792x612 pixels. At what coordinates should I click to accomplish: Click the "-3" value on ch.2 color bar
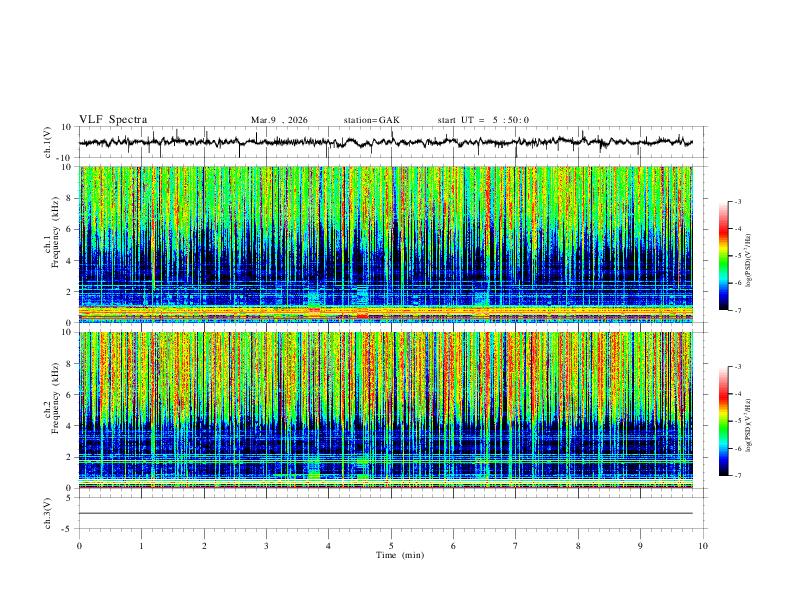pyautogui.click(x=737, y=367)
